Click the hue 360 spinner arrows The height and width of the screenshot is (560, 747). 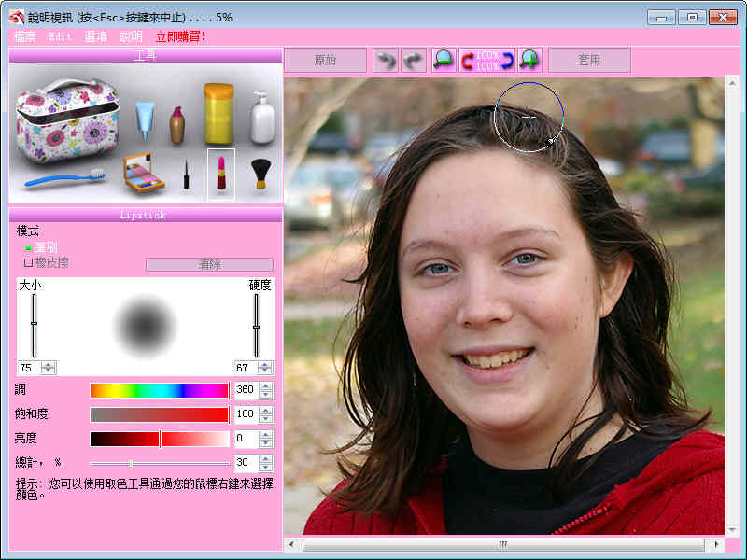tap(266, 390)
